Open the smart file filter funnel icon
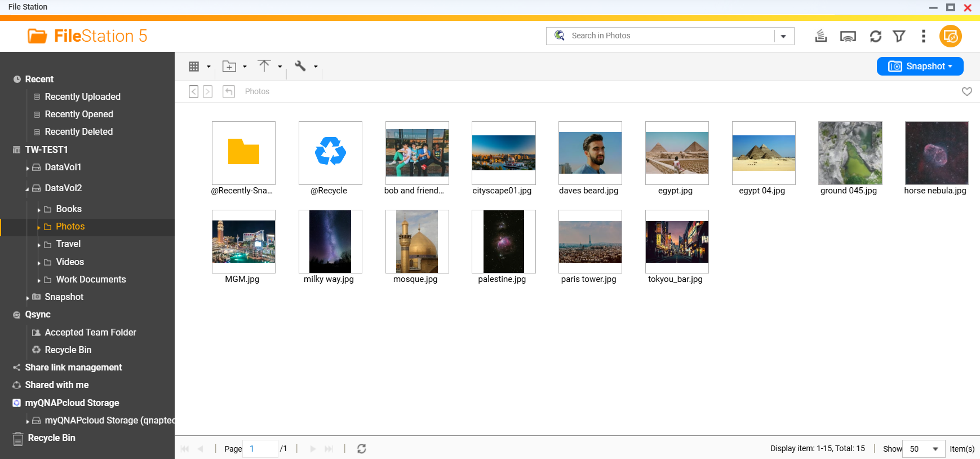980x459 pixels. pyautogui.click(x=899, y=36)
